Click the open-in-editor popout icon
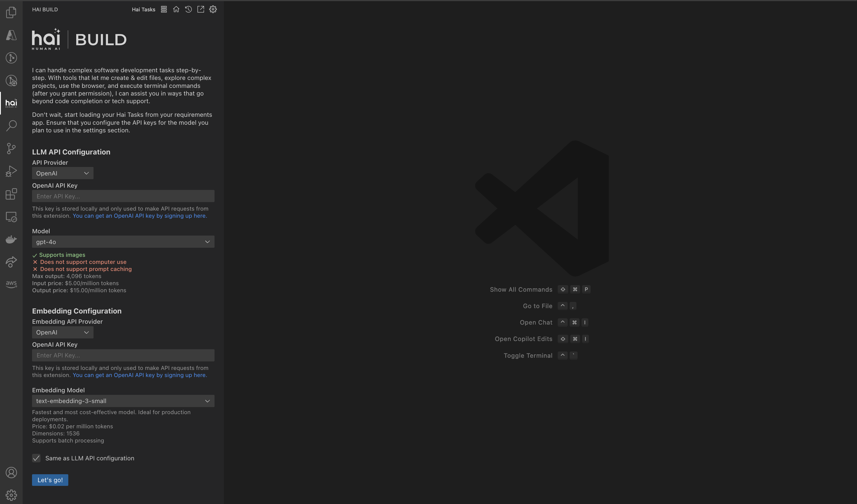 201,10
